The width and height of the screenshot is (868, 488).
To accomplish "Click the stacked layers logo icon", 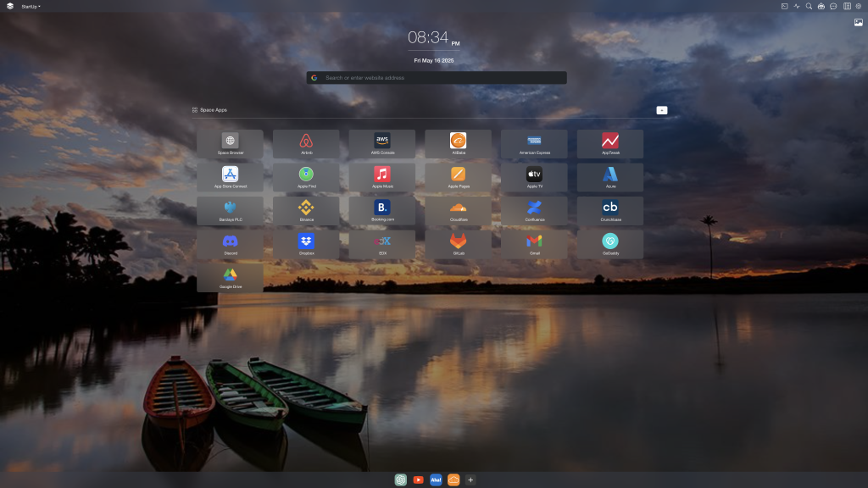I will (x=10, y=6).
